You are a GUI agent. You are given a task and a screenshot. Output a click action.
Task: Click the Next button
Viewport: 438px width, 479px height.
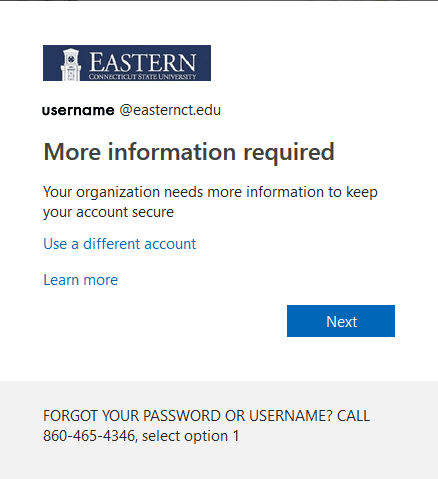[341, 321]
